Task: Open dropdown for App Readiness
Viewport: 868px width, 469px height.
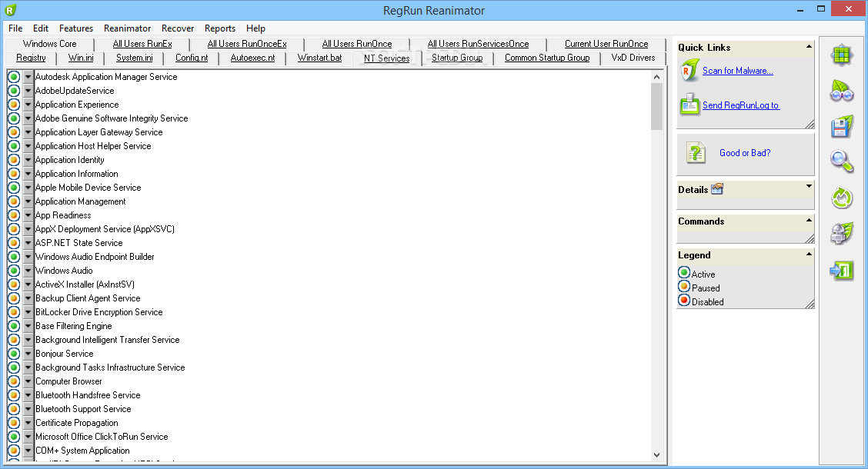Action: tap(28, 215)
